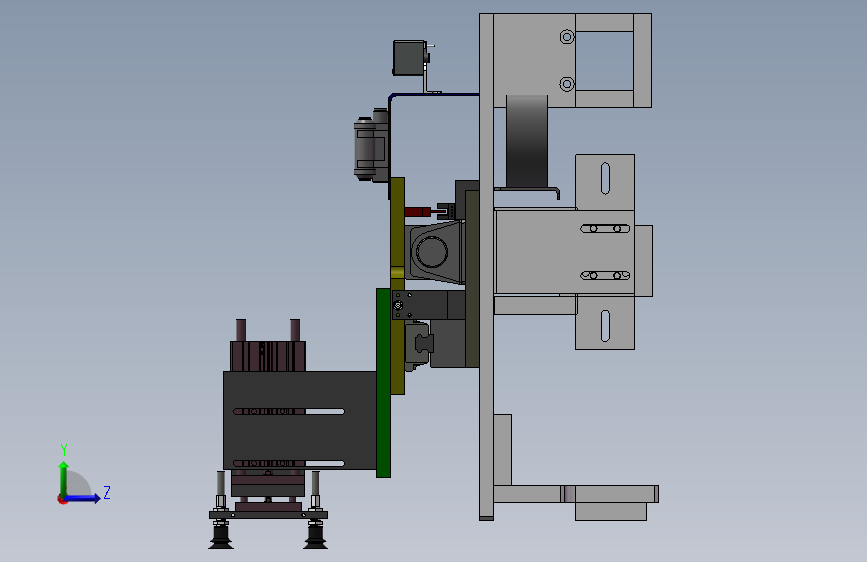
Task: Select the left suction cup
Action: 221,538
